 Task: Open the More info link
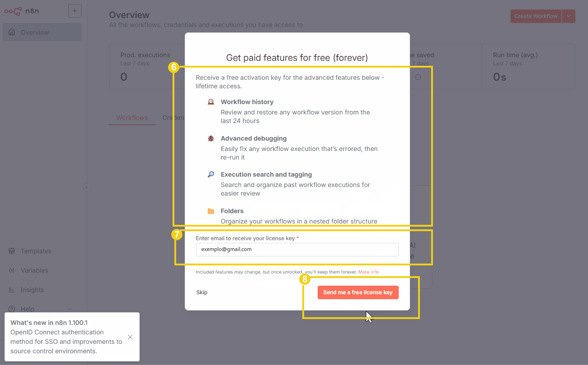[x=369, y=272]
